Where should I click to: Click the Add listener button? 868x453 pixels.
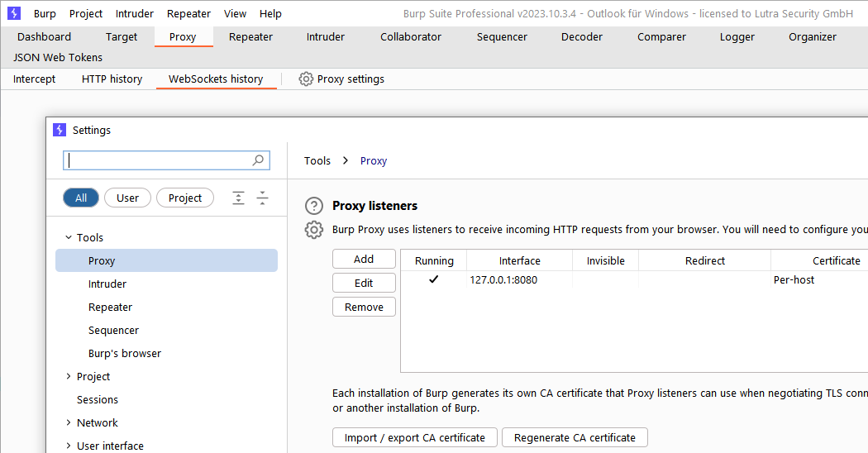364,259
